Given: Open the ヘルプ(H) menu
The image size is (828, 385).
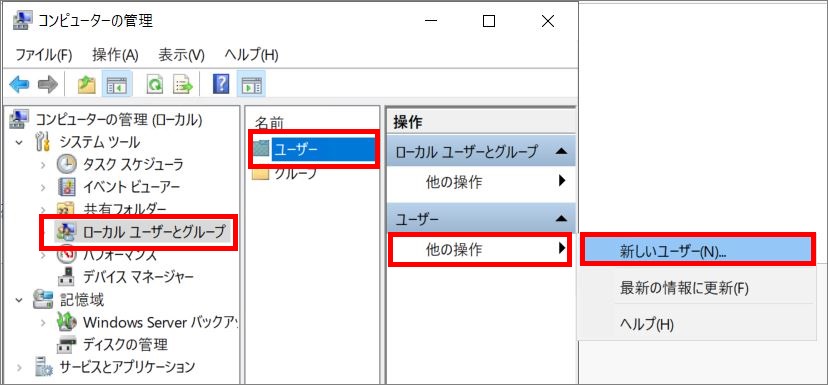Looking at the screenshot, I should coord(251,54).
